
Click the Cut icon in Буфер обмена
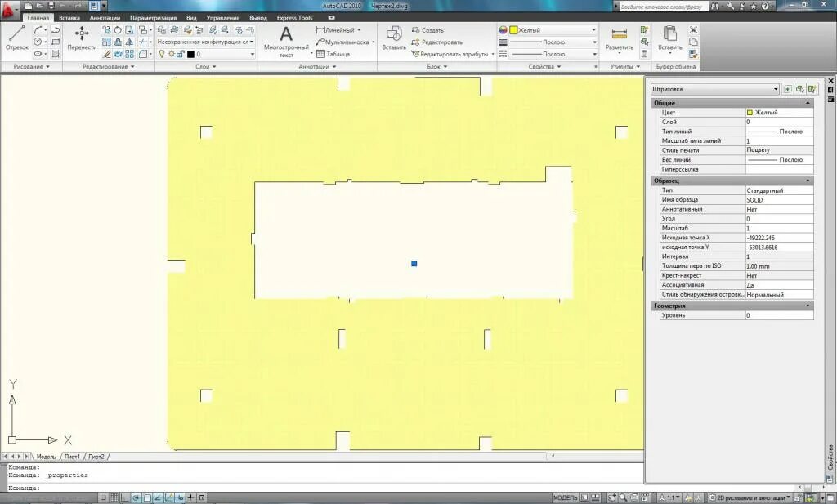pyautogui.click(x=693, y=30)
